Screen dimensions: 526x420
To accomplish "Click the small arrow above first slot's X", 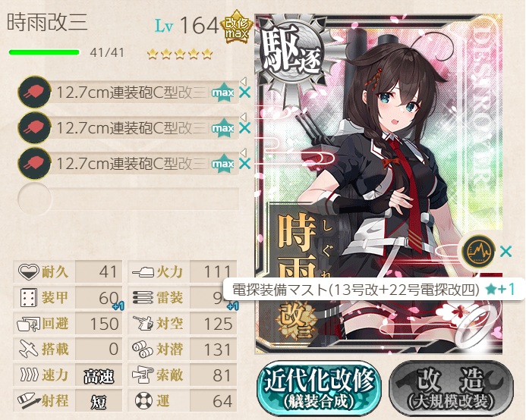I will pos(244,81).
